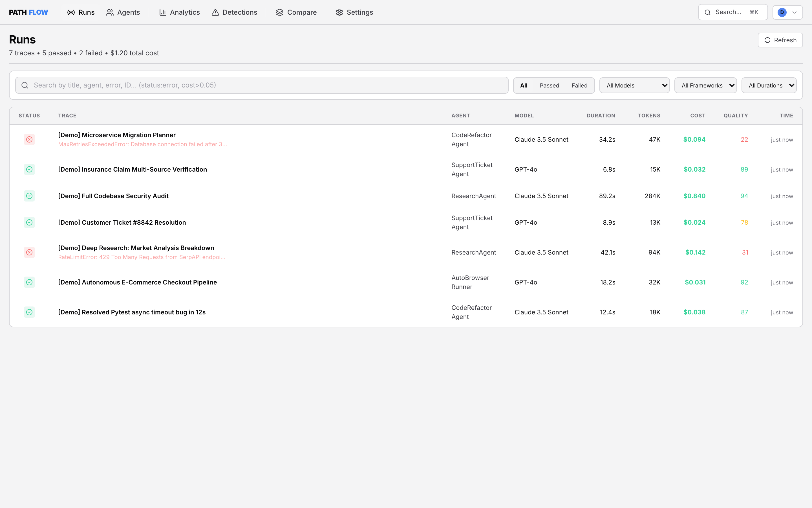Click passed status icon for Customer Ticket #8842
812x508 pixels.
tap(29, 222)
